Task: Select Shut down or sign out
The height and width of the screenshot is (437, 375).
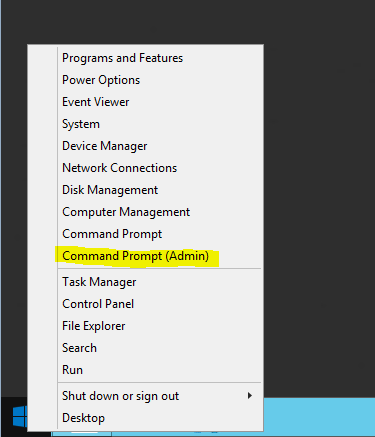Action: (120, 396)
